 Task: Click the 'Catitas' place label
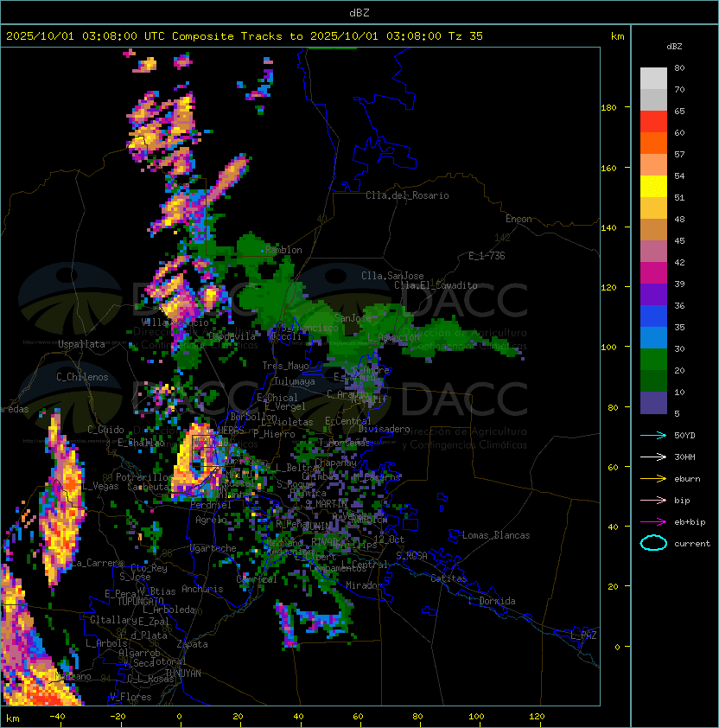pos(449,578)
